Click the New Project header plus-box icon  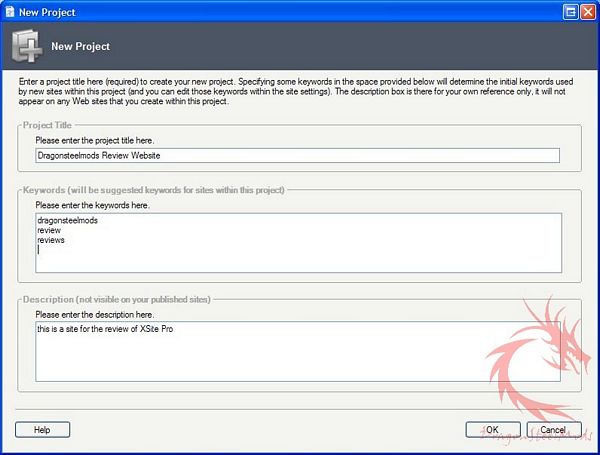[26, 45]
